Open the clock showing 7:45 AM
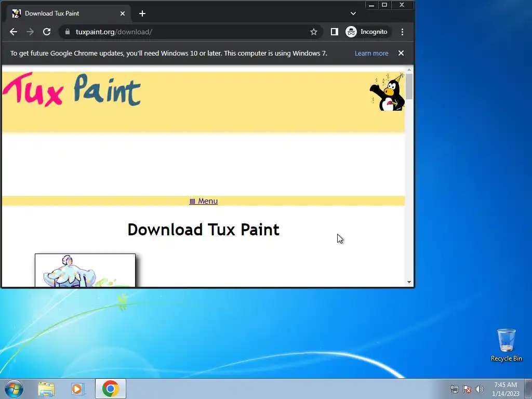Screen dimensions: 532x399 [506, 389]
